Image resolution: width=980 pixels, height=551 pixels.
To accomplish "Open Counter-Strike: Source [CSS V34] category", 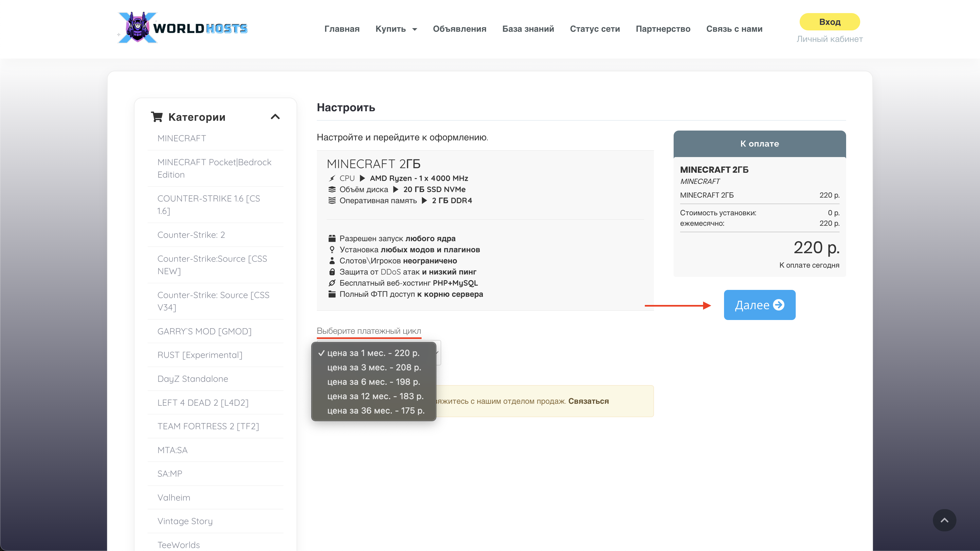I will tap(213, 301).
